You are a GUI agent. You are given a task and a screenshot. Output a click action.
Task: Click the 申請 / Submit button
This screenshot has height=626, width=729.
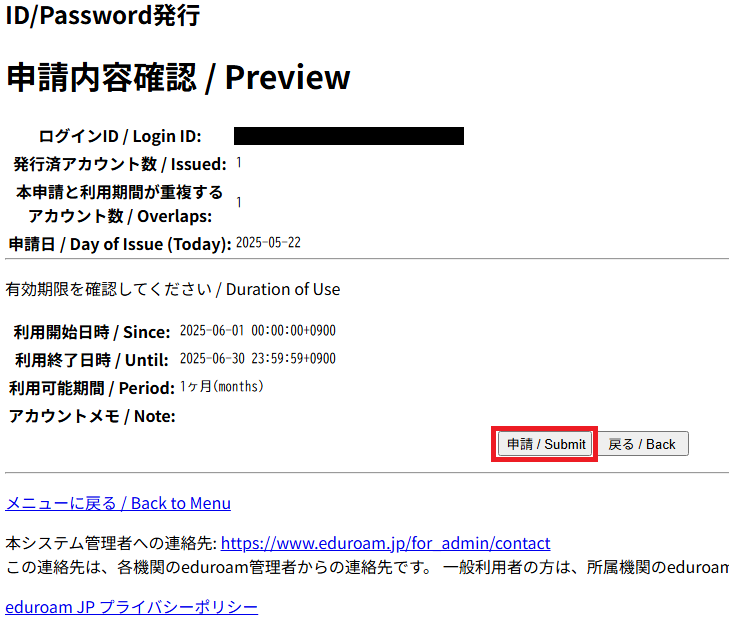point(545,444)
